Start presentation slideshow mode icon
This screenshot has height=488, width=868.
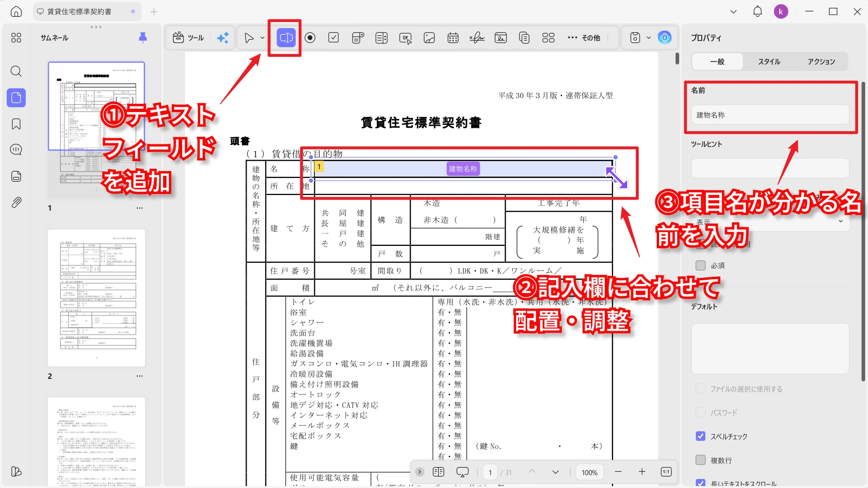point(463,472)
